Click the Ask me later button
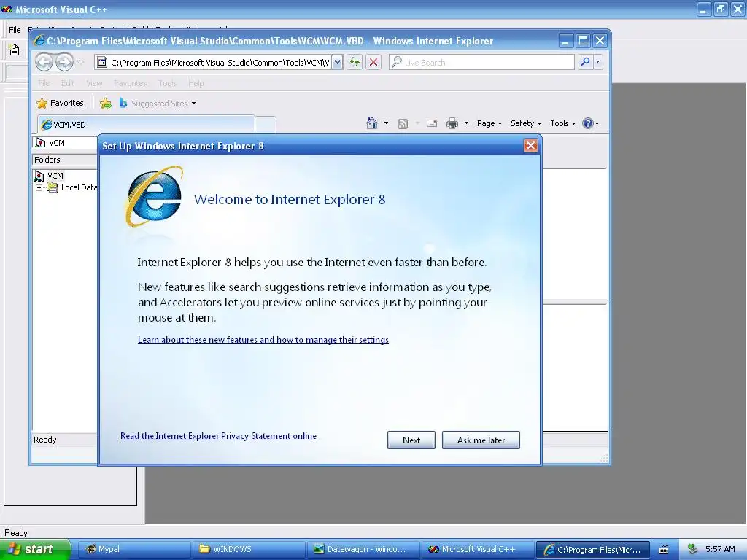This screenshot has height=560, width=747. [481, 440]
